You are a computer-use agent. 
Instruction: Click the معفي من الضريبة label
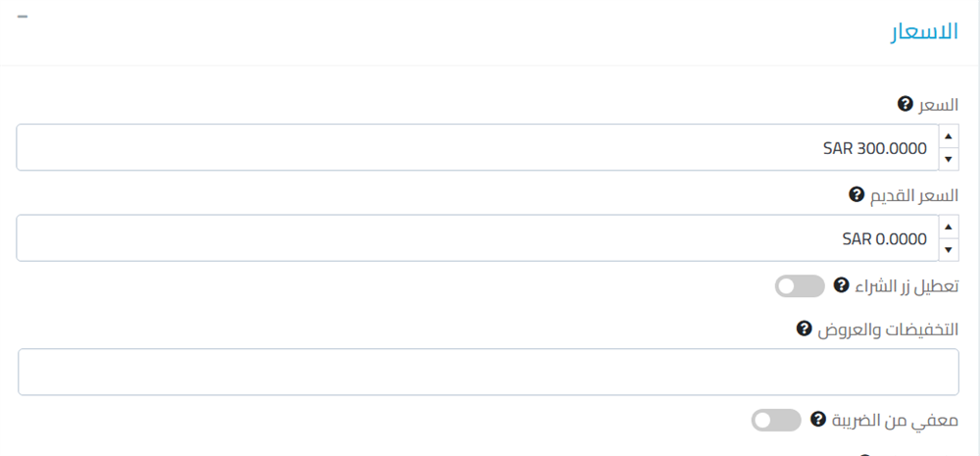point(896,420)
